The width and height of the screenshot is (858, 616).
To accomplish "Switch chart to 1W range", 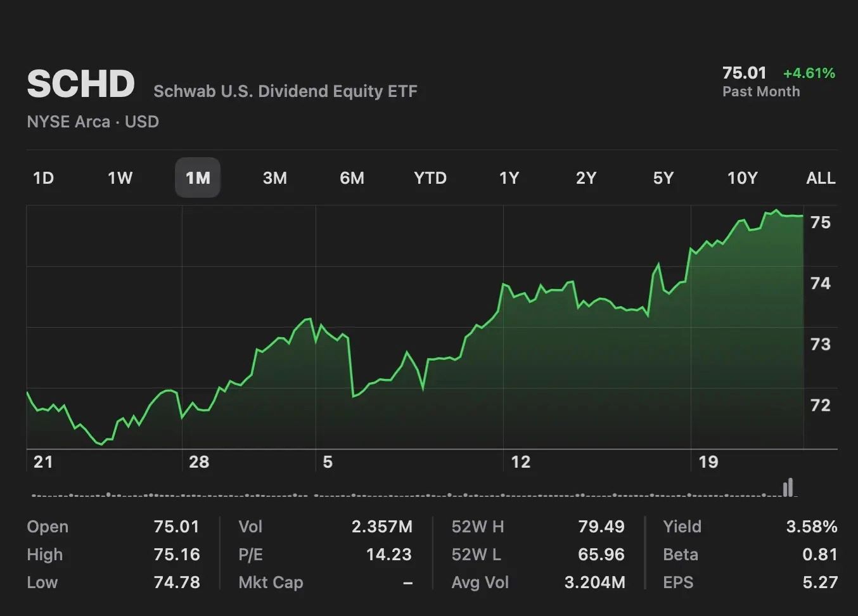I will pyautogui.click(x=120, y=178).
